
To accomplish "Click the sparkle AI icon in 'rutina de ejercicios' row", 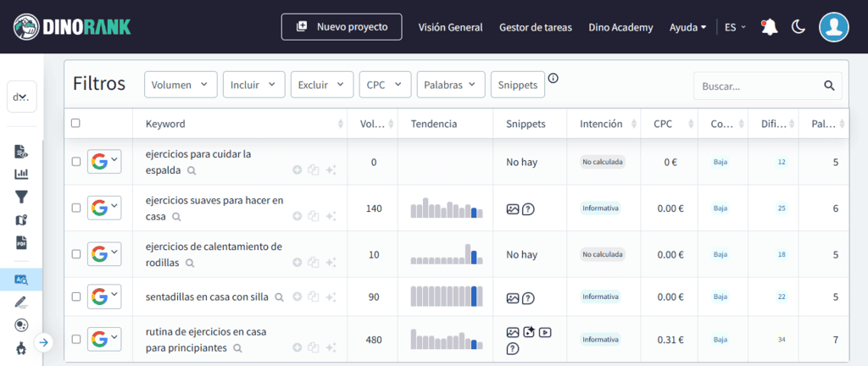I will pos(331,347).
